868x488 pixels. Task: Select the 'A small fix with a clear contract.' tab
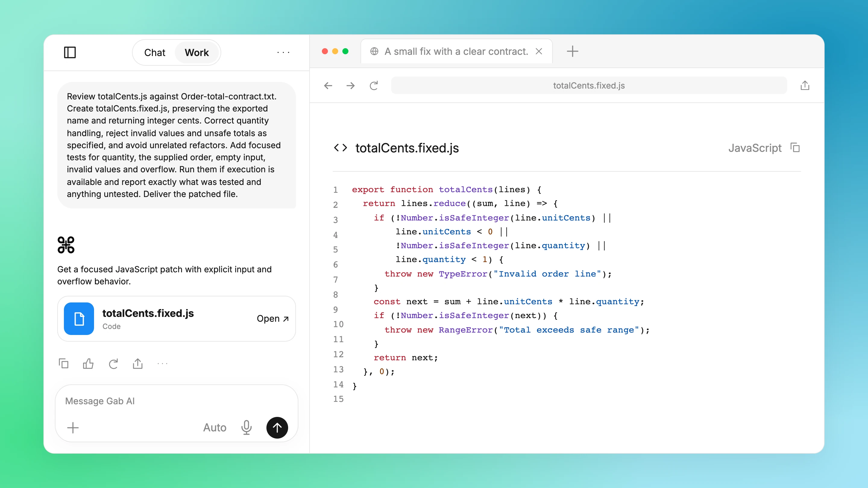coord(456,51)
